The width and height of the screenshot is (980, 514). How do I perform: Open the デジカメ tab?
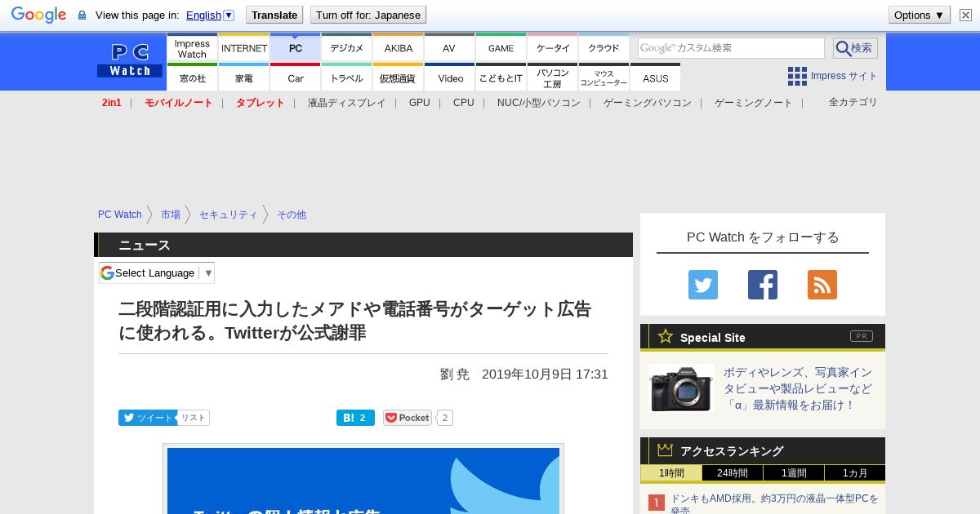point(346,49)
